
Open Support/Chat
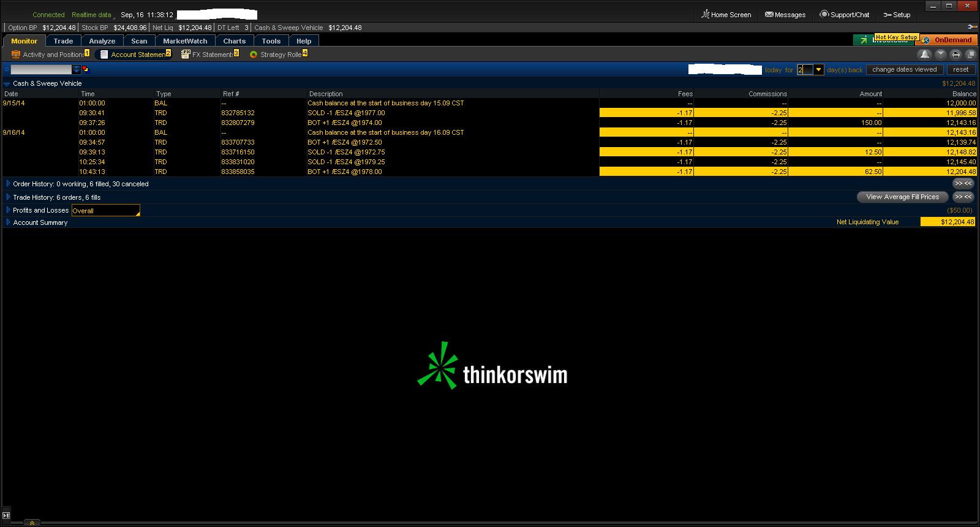pos(844,15)
